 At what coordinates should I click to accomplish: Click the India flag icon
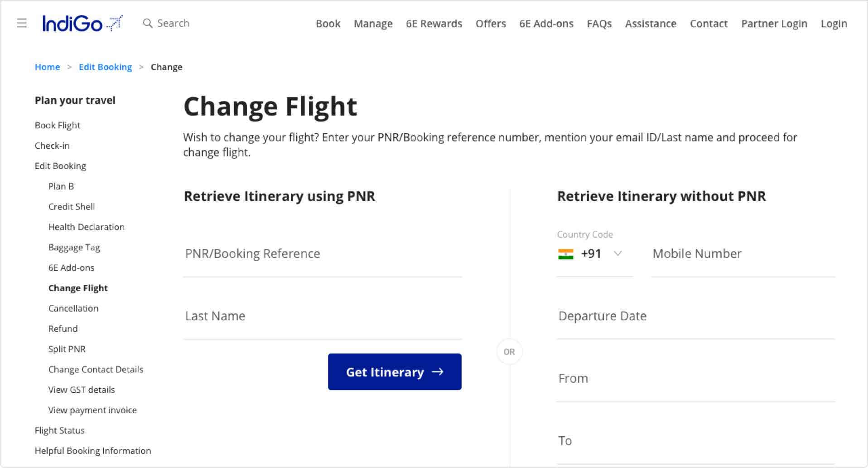coord(566,254)
